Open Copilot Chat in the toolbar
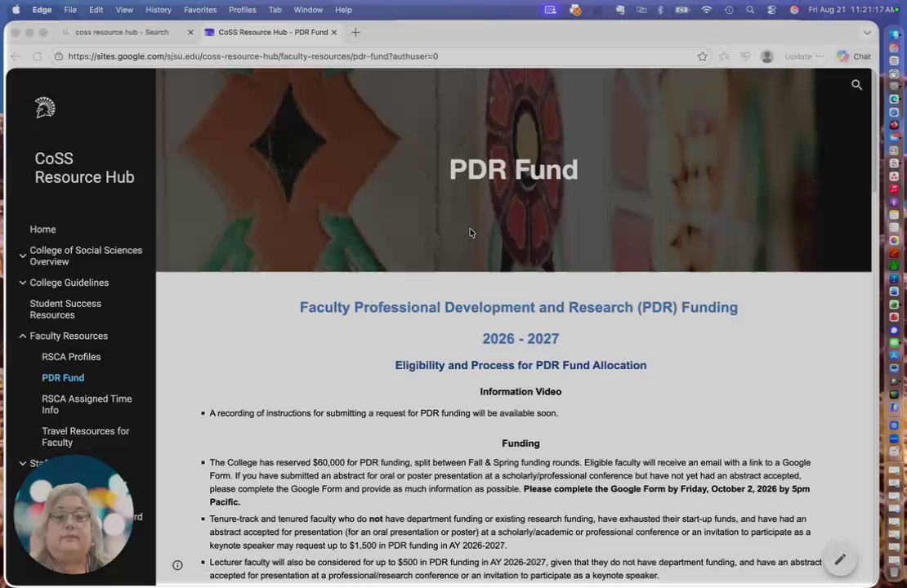The width and height of the screenshot is (907, 588). tap(854, 56)
